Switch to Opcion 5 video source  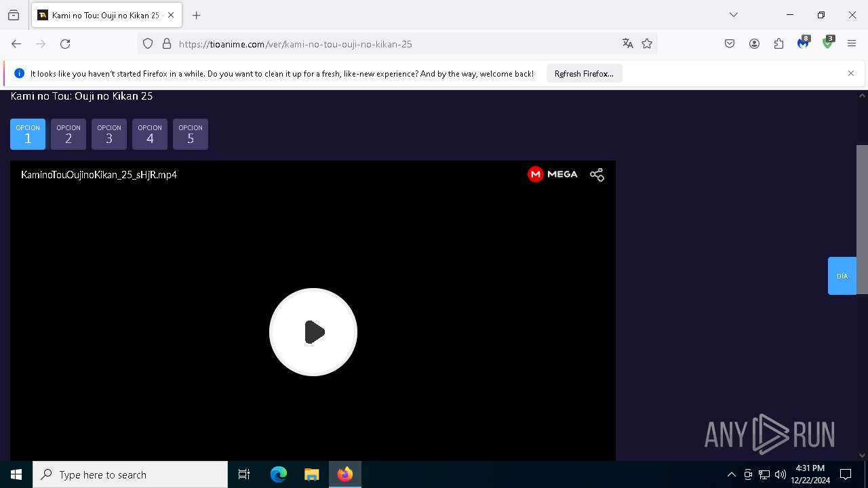[191, 134]
